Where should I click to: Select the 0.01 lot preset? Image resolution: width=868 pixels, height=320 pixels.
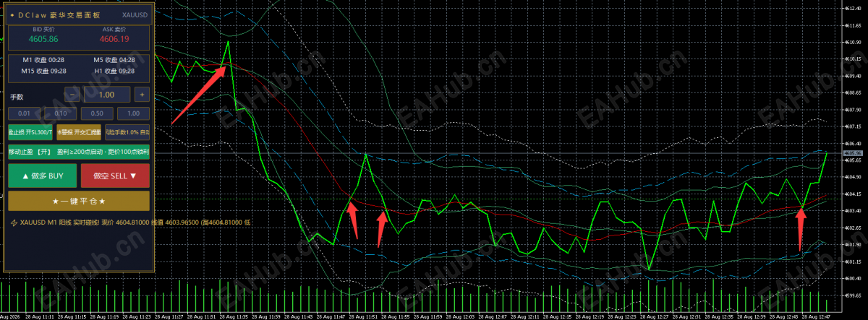[25, 113]
